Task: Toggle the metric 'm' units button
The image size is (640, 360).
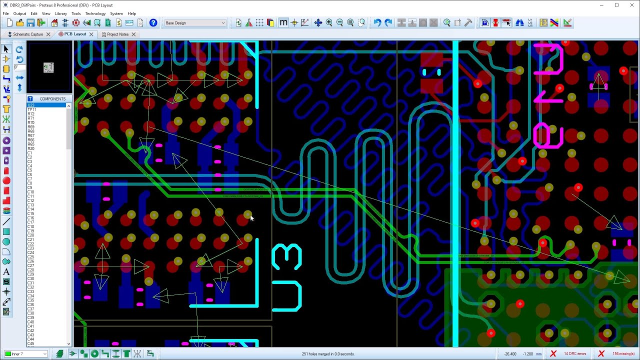Action: [283, 23]
